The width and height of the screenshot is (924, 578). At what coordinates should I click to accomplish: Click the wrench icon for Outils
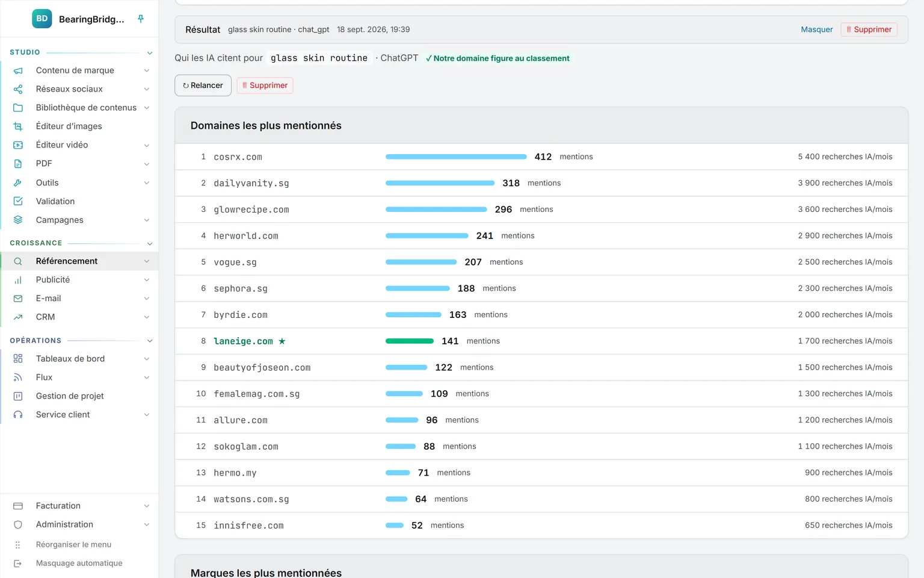tap(18, 182)
